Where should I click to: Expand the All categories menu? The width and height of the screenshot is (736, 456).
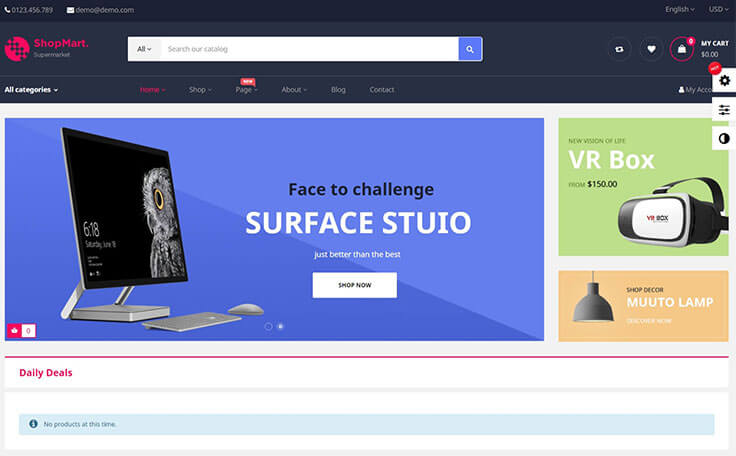(31, 90)
